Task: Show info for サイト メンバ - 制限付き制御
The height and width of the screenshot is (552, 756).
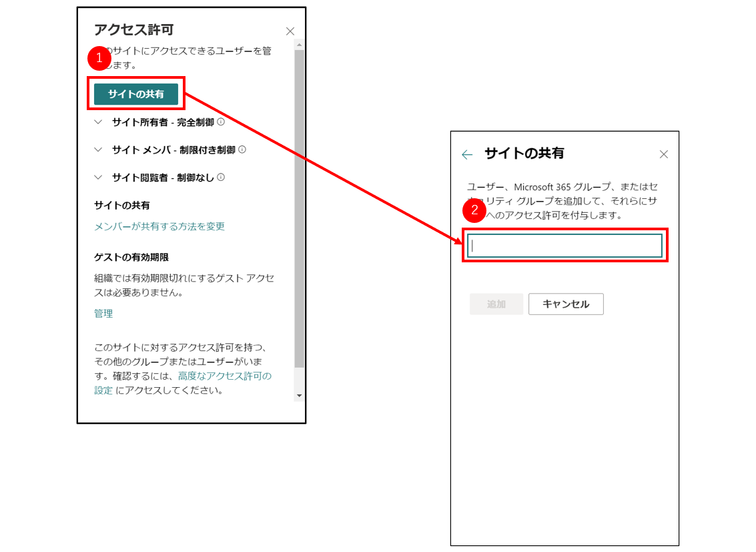Action: tap(242, 150)
